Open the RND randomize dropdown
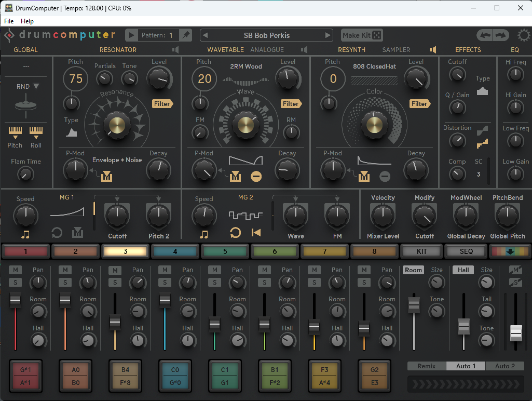532x401 pixels. click(28, 87)
